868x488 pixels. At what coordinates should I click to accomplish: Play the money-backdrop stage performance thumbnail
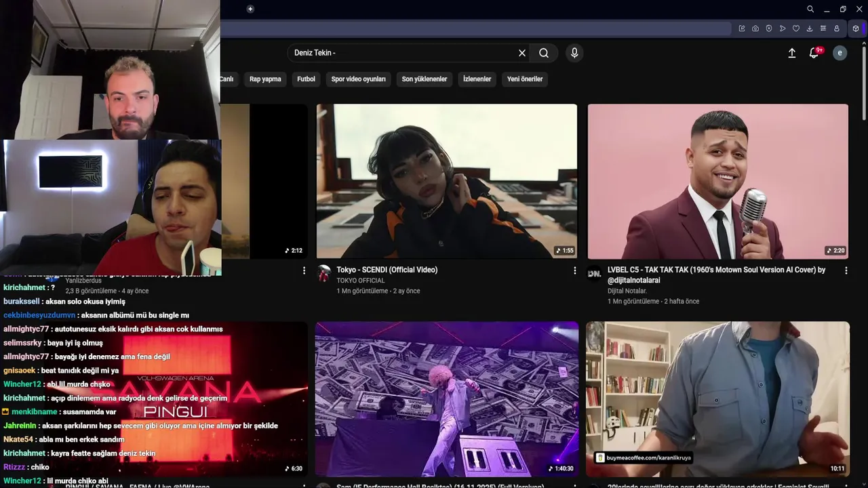click(446, 399)
